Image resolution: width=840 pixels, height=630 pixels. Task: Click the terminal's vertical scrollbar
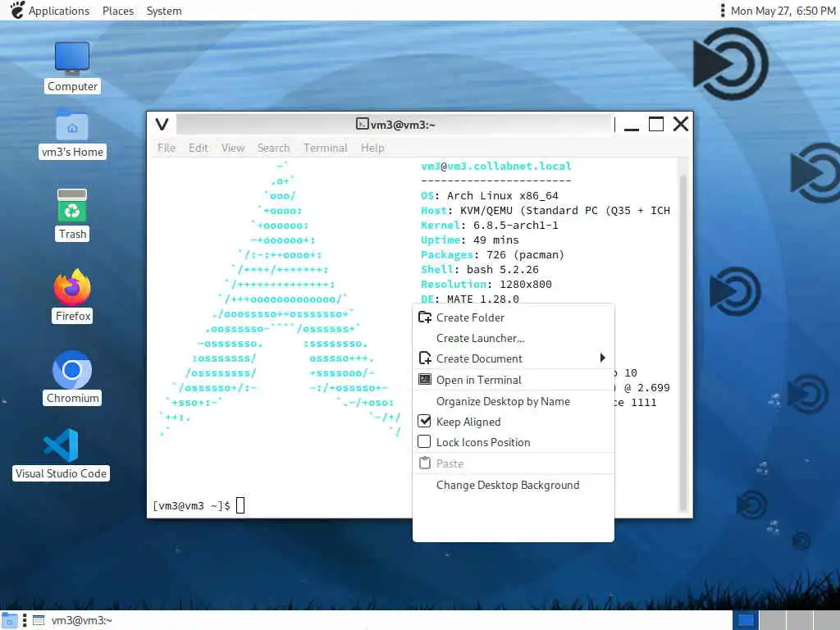click(683, 343)
